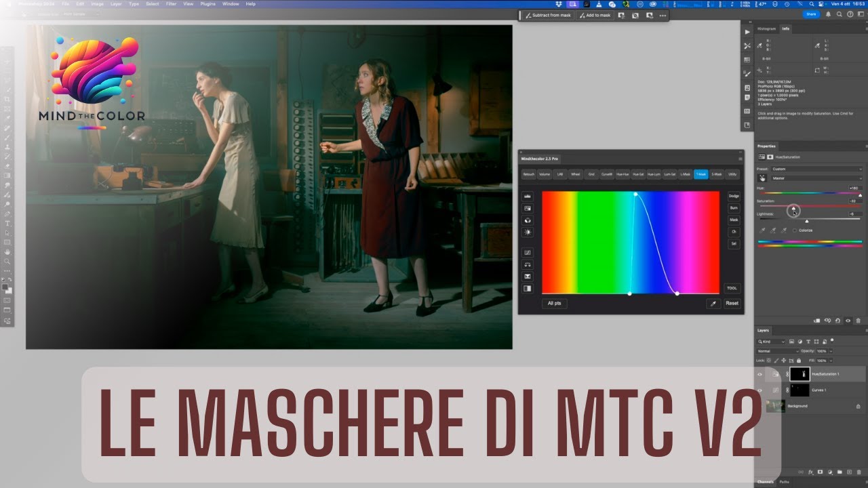This screenshot has width=868, height=488.
Task: Toggle lock image pixels brush icon
Action: 776,360
